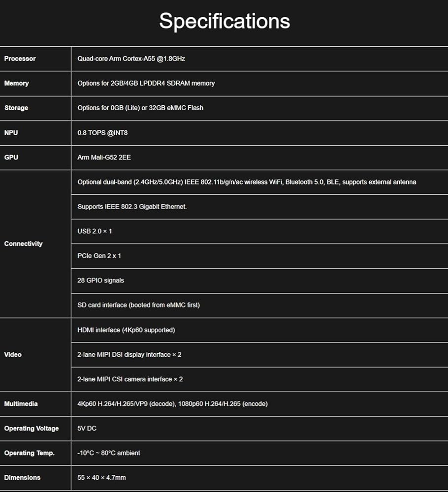448x492 pixels.
Task: Click the 28 GPIO signals entry
Action: click(100, 280)
